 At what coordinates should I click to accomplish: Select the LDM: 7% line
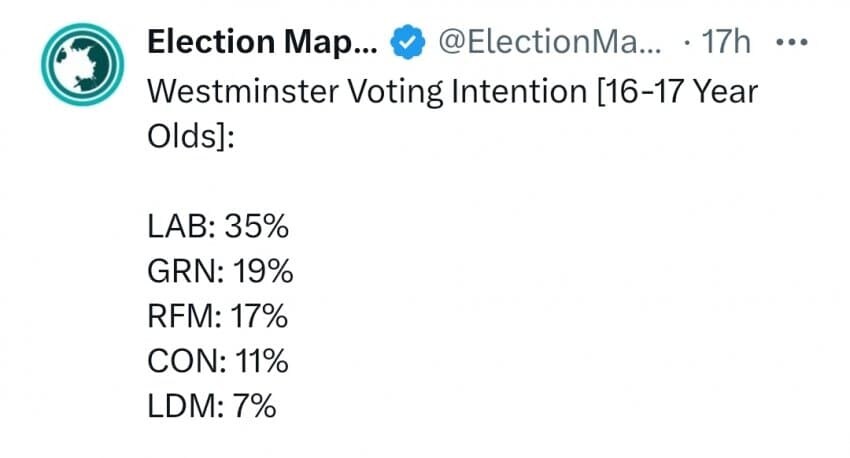[212, 406]
